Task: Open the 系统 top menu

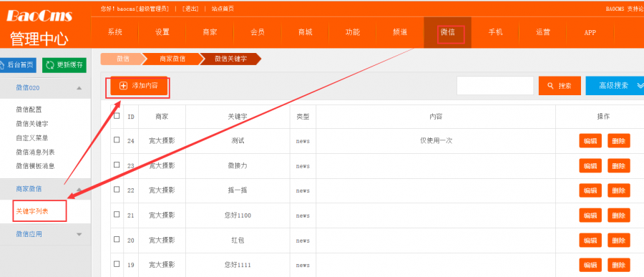Action: click(x=115, y=32)
